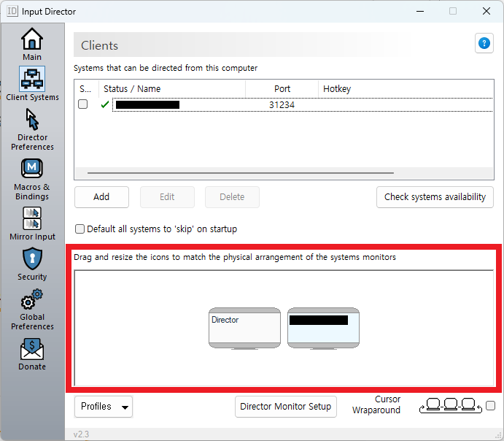Click the Delete button
This screenshot has height=441, width=504.
click(232, 197)
